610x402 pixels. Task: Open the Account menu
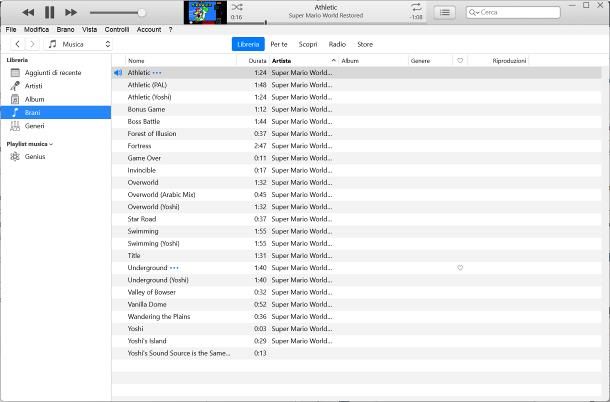(149, 30)
